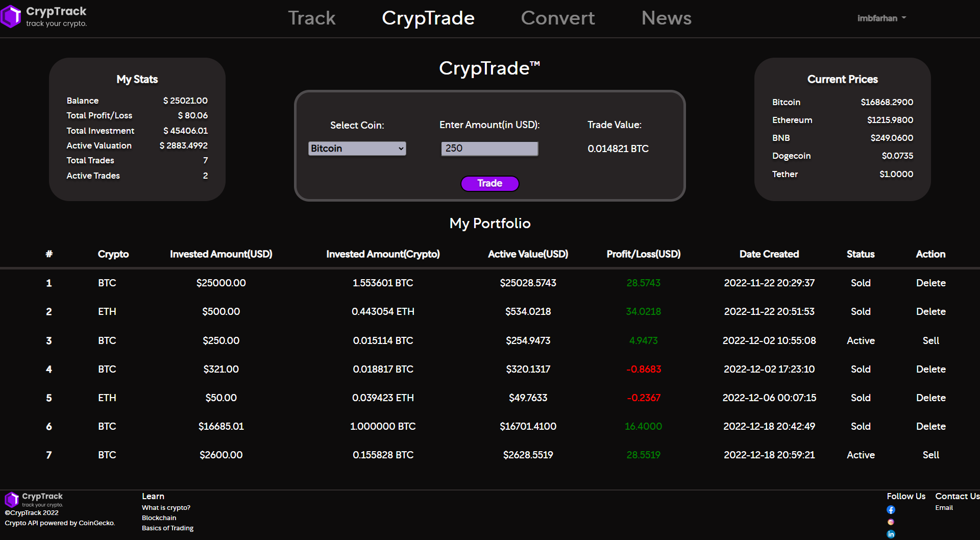Click the Invested Amount(Crypto) column header

[x=383, y=254]
